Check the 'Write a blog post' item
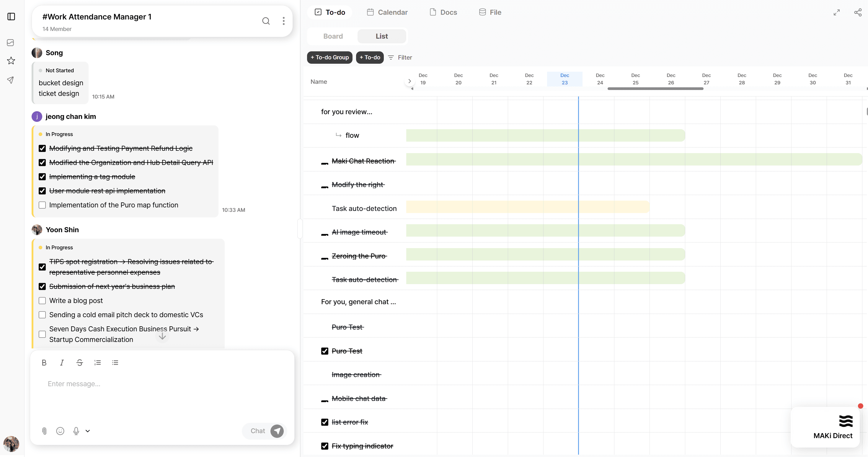 click(x=42, y=301)
